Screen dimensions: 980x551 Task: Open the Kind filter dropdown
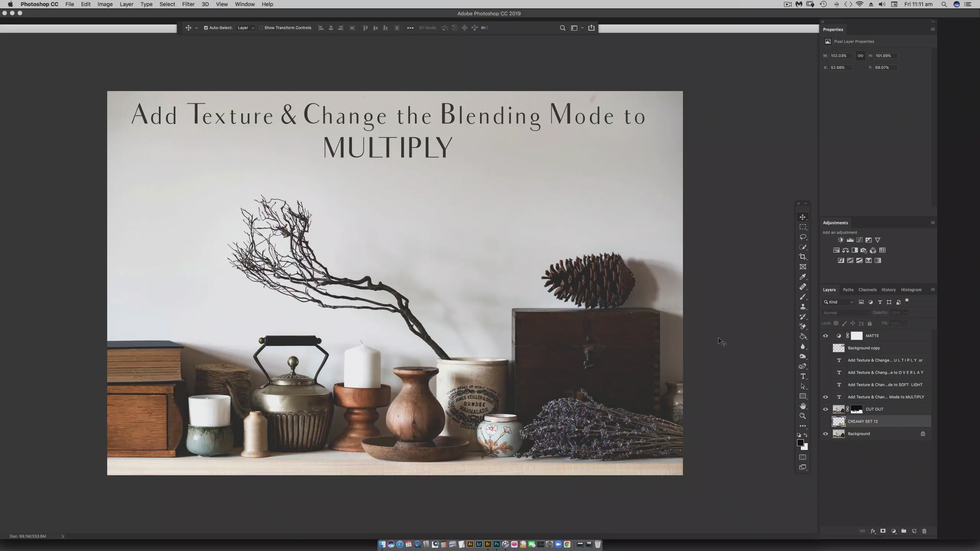pos(838,302)
